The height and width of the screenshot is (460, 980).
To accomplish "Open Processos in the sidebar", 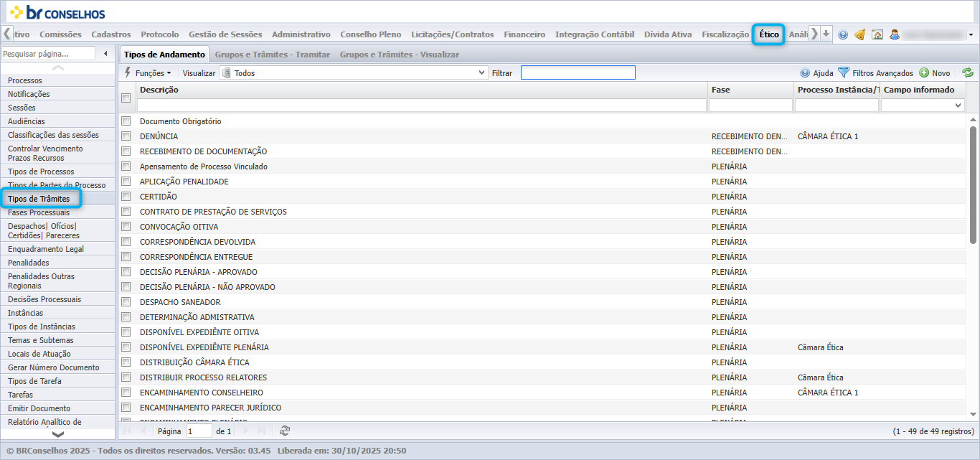I will pos(25,80).
